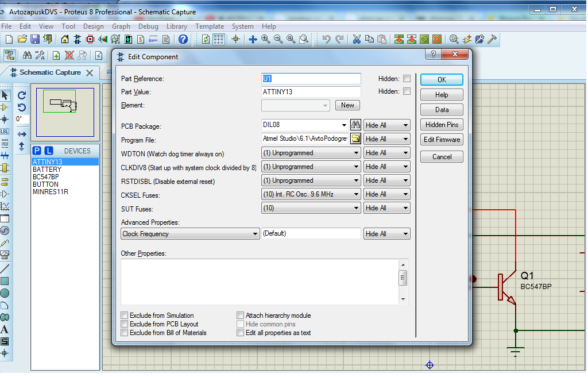
Task: Click the Cancel button
Action: (442, 156)
